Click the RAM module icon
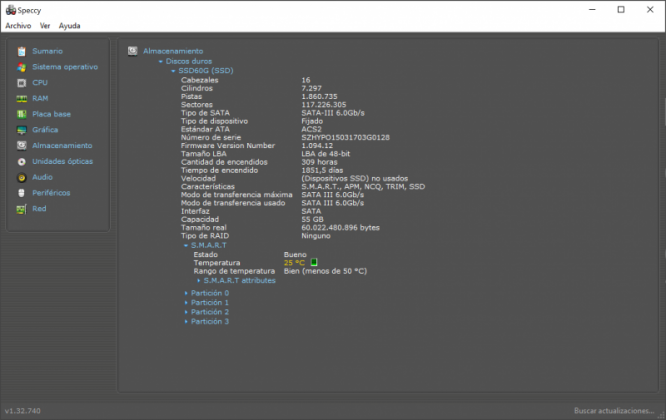 point(21,99)
